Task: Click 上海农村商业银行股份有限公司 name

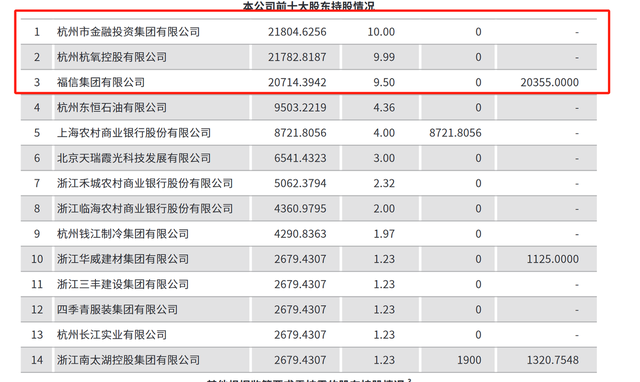Action: pos(134,133)
